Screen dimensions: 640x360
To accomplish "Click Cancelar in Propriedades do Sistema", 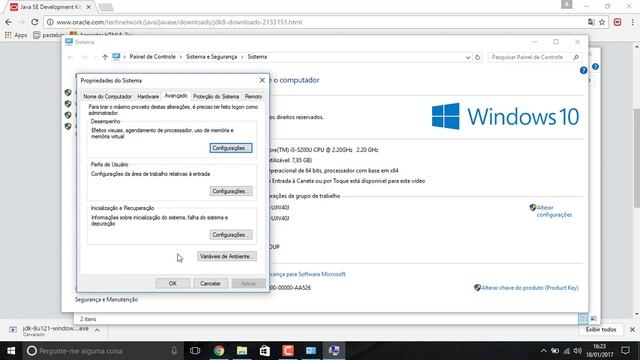I will (x=210, y=283).
